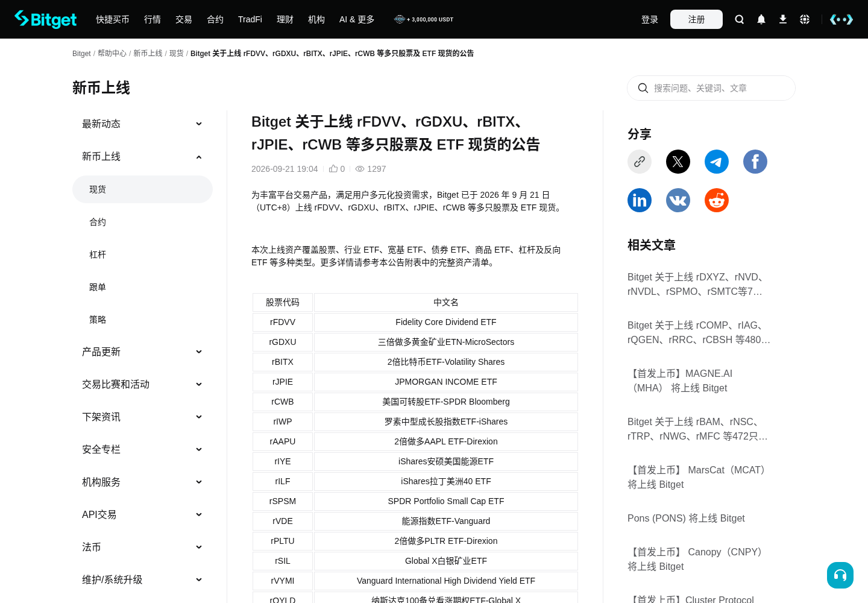Viewport: 868px width, 603px height.
Task: Share the article on Telegram
Action: (717, 162)
